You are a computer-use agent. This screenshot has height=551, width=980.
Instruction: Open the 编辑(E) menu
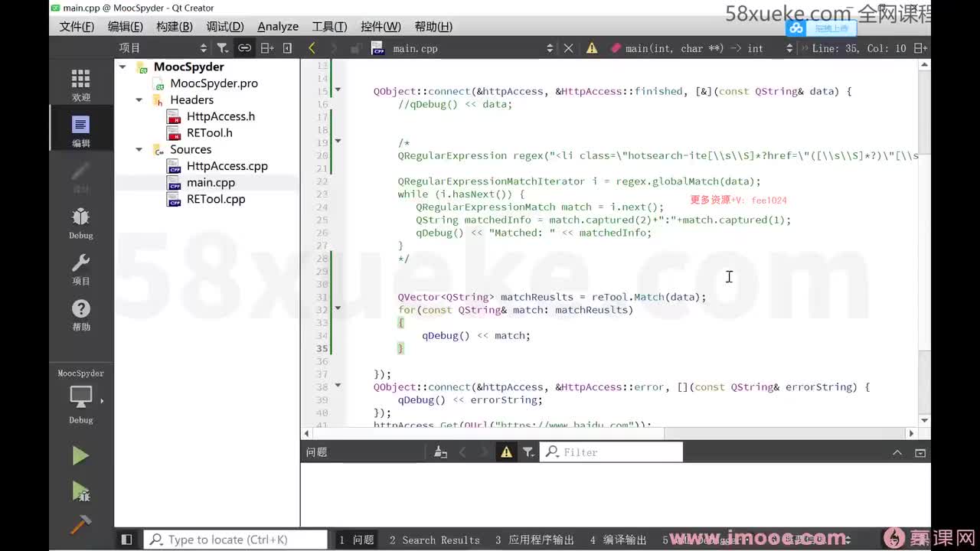[x=125, y=26]
